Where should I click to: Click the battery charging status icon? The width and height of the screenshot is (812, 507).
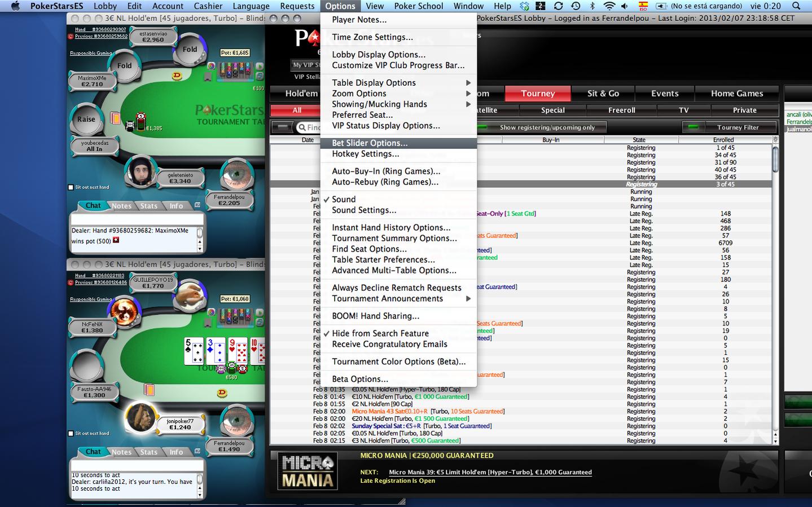(x=661, y=6)
